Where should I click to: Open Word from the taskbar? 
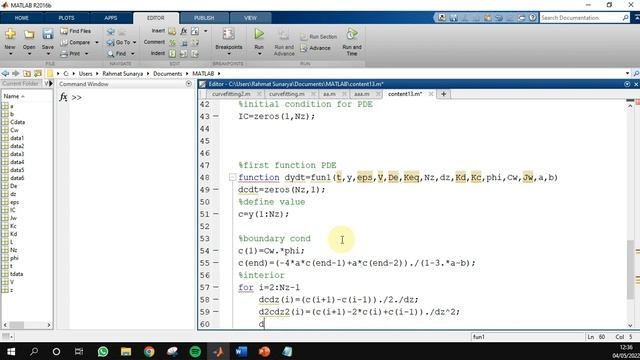[241, 351]
